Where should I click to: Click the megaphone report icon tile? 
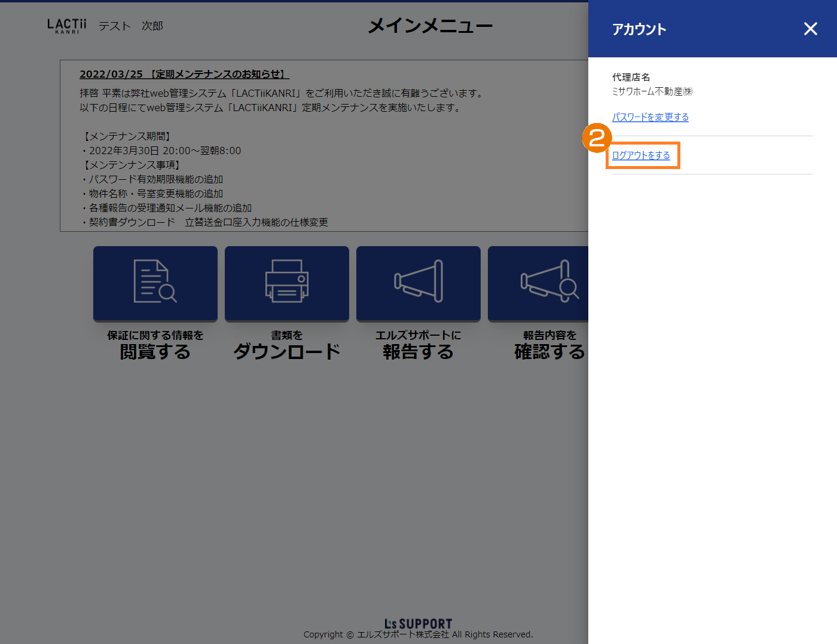click(x=418, y=283)
